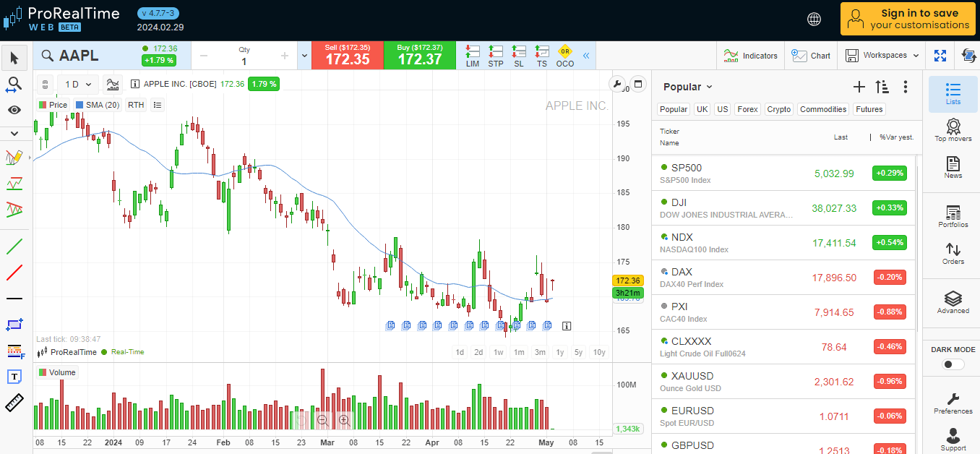Toggle visibility with the eye icon
980x454 pixels.
[14, 110]
